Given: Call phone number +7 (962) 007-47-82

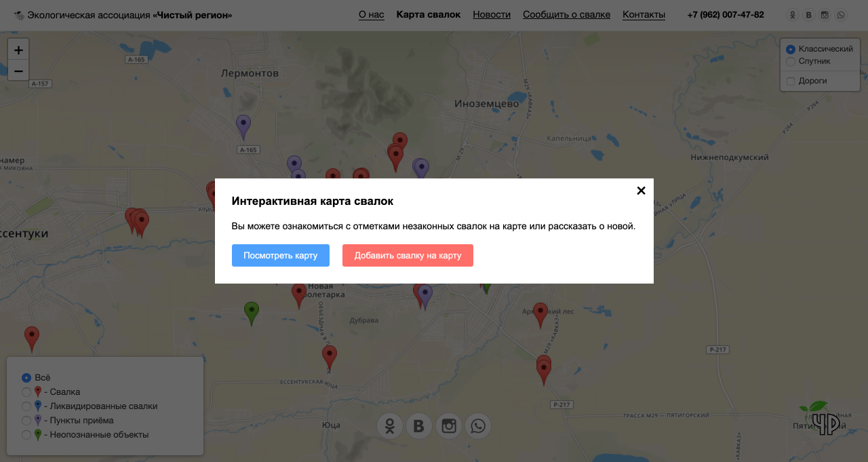Looking at the screenshot, I should (726, 15).
